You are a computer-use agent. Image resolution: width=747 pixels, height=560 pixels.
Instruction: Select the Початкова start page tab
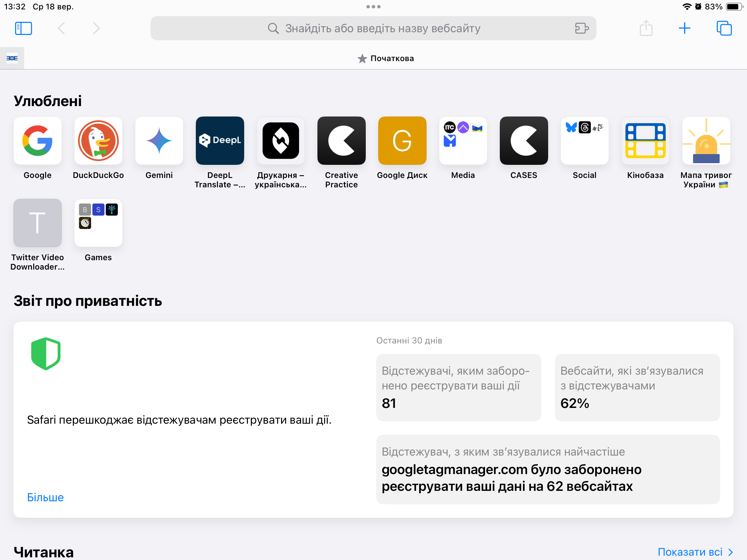click(386, 58)
